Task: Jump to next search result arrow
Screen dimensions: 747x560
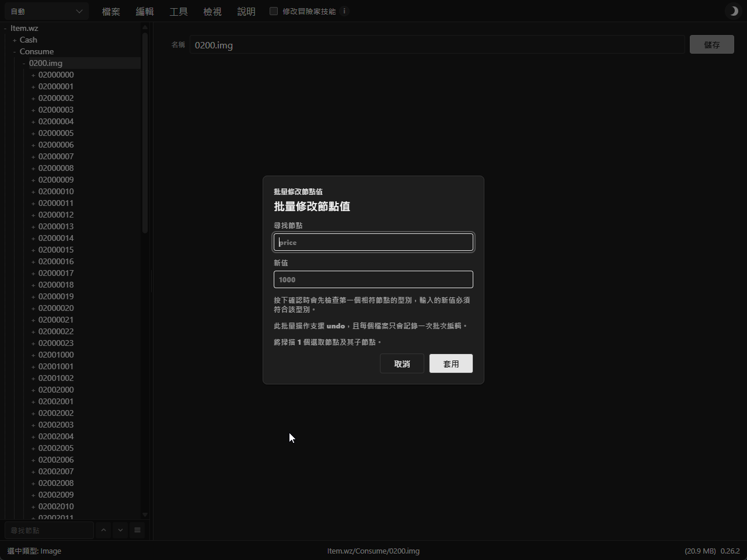Action: [120, 530]
